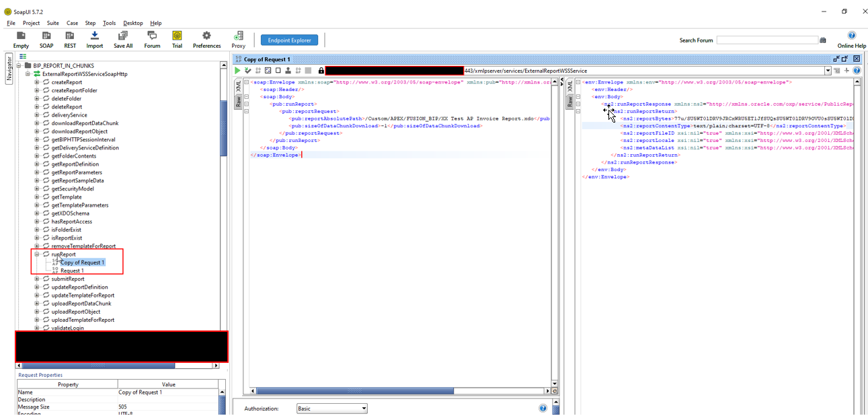The height and width of the screenshot is (418, 868).
Task: Click the reportContentType line in response
Action: pos(733,126)
